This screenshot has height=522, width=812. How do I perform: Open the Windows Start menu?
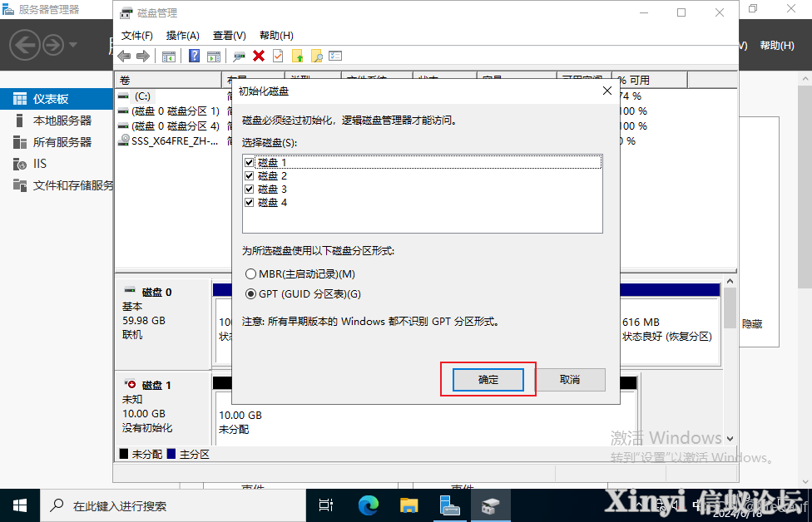tap(20, 505)
